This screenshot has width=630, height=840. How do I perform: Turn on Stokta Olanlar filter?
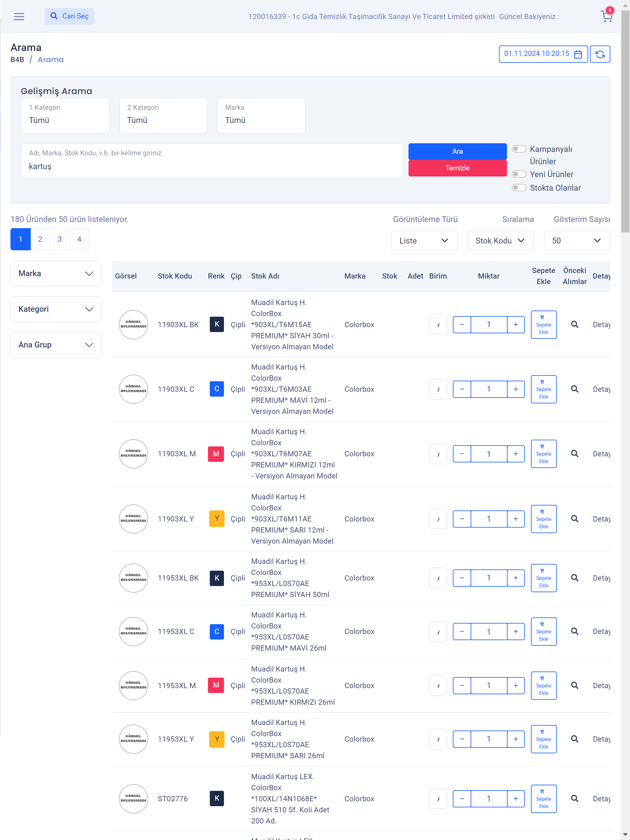[519, 188]
